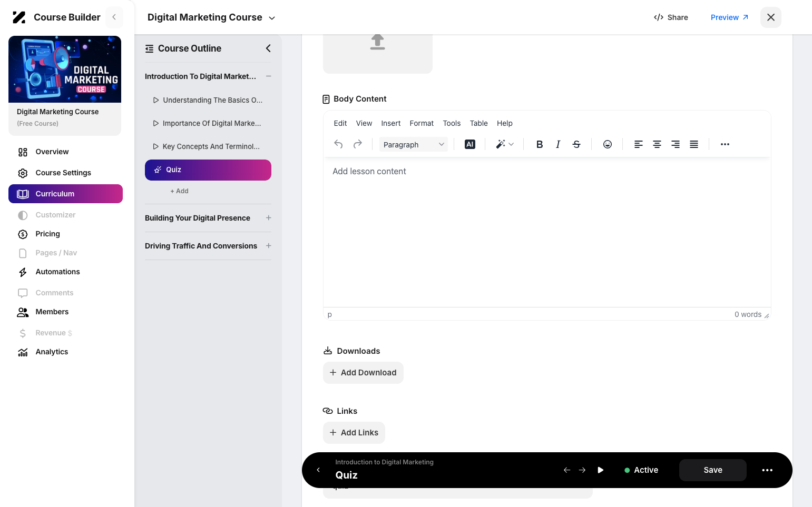Open more options in bottom bar

coord(767,470)
